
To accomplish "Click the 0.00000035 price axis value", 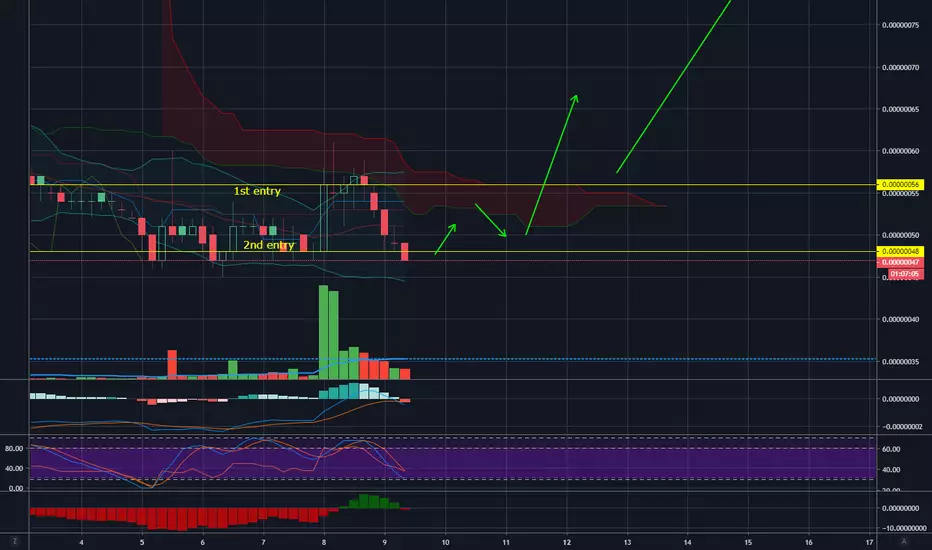I will 900,362.
